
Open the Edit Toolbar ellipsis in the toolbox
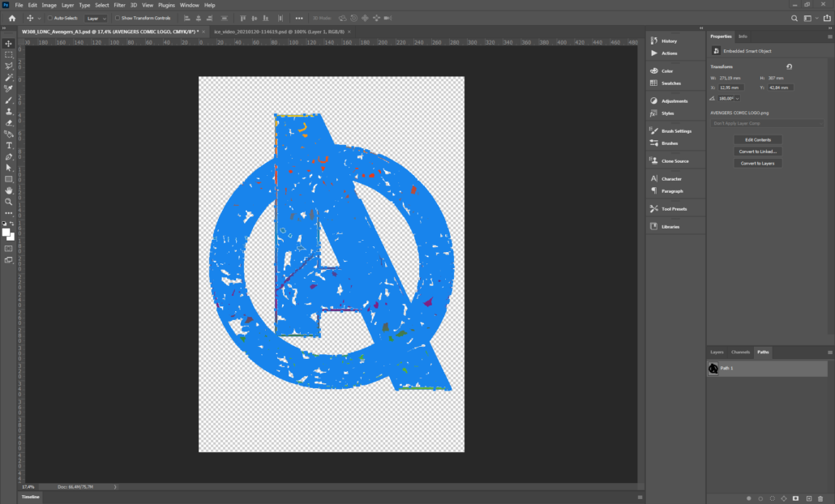[9, 213]
